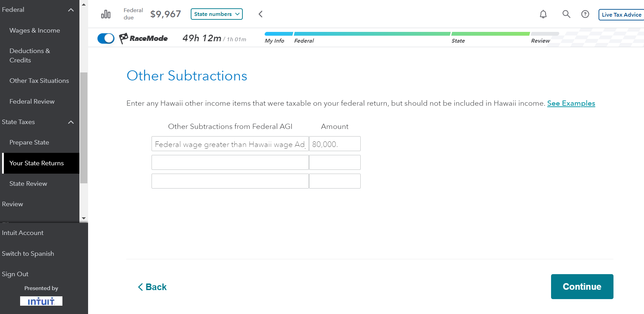Screen dimensions: 644x314
Task: Open Deductions & Credits section
Action: [30, 55]
